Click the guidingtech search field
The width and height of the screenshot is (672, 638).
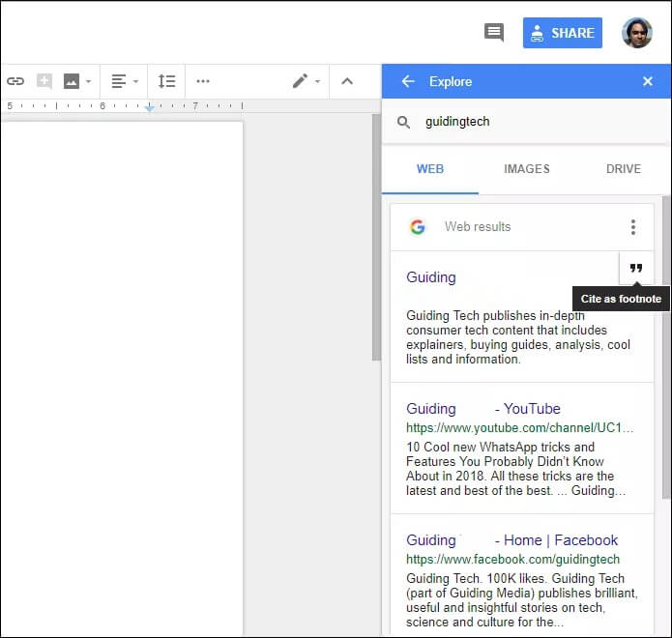pyautogui.click(x=526, y=122)
